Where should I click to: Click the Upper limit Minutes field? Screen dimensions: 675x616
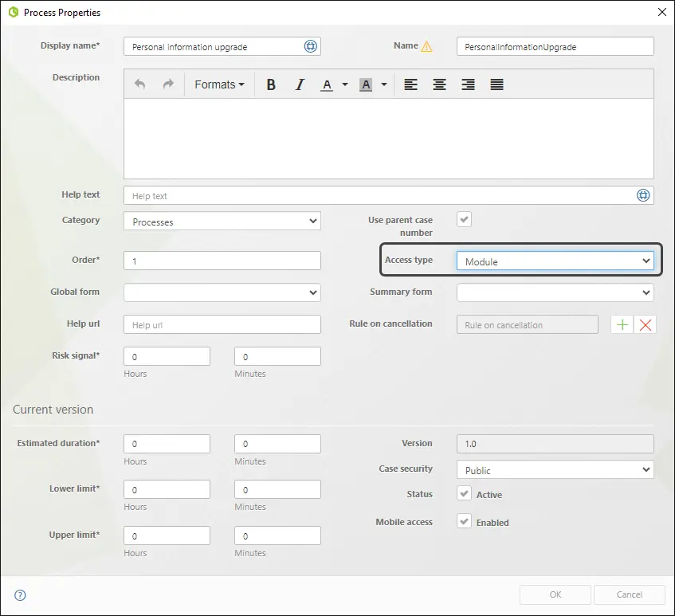point(277,536)
